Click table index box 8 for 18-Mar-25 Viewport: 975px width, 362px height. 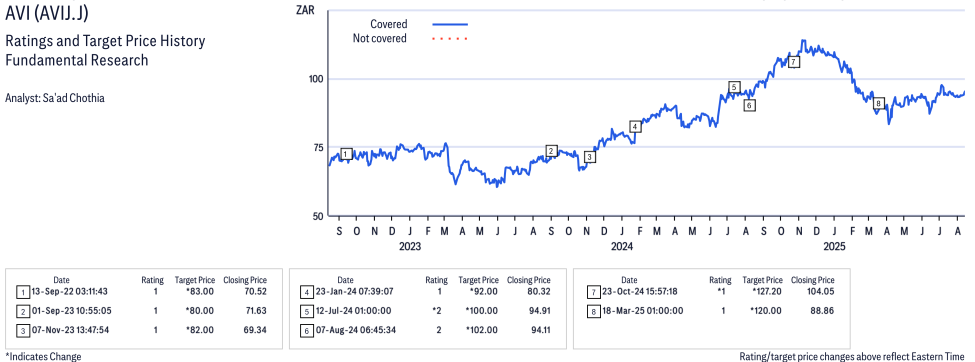[x=593, y=311]
